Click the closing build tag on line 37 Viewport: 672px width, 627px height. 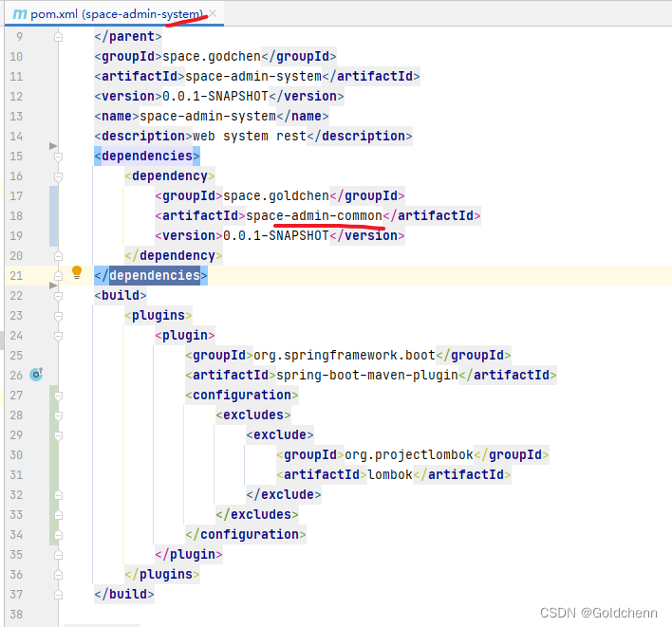pos(124,594)
